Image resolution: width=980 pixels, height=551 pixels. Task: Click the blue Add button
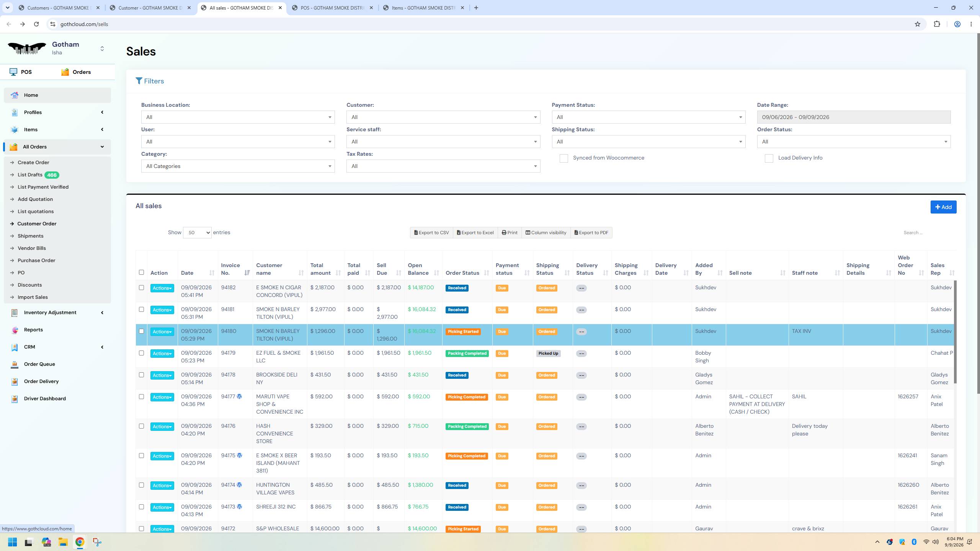pos(943,207)
